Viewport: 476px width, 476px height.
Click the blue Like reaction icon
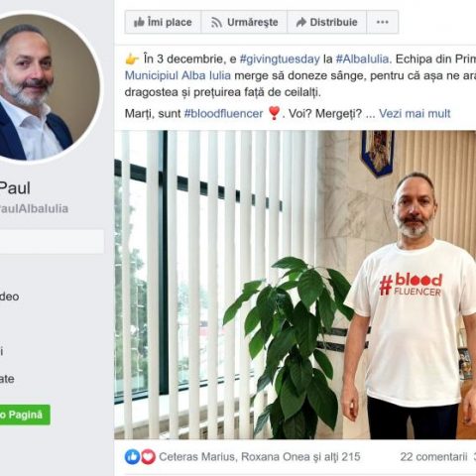point(133,457)
